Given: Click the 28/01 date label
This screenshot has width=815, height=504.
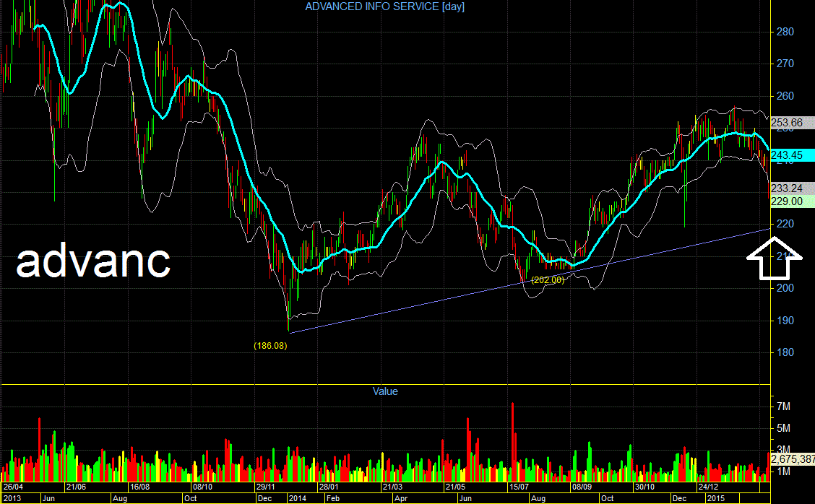Looking at the screenshot, I should (x=329, y=487).
